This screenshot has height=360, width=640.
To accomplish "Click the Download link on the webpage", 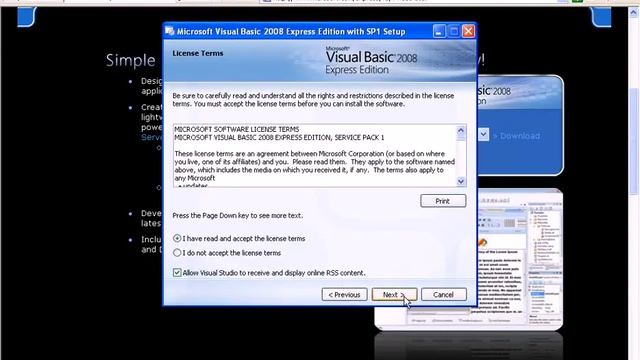I will 516,136.
